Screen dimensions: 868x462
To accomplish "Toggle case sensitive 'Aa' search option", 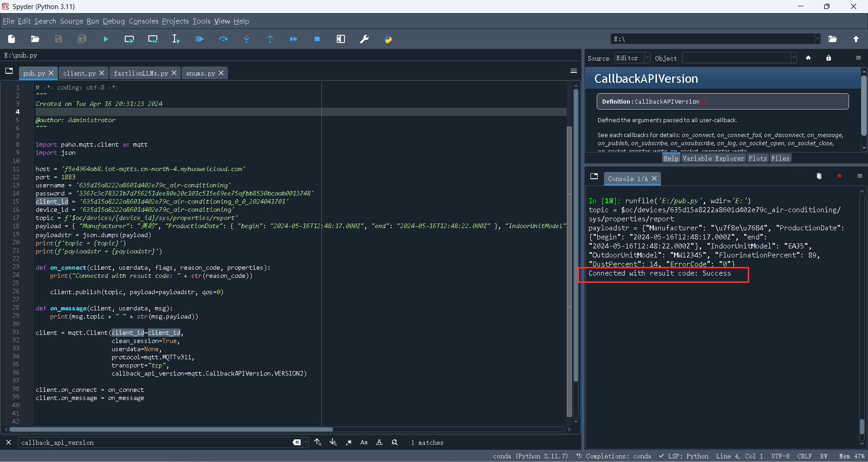I will coord(364,443).
